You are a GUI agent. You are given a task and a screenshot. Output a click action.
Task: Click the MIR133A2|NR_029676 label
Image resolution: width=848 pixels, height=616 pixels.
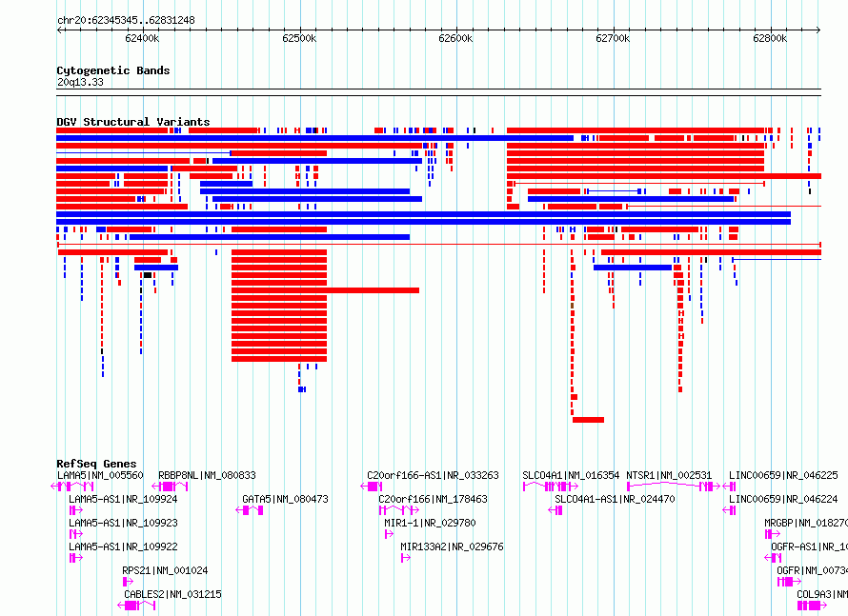452,546
